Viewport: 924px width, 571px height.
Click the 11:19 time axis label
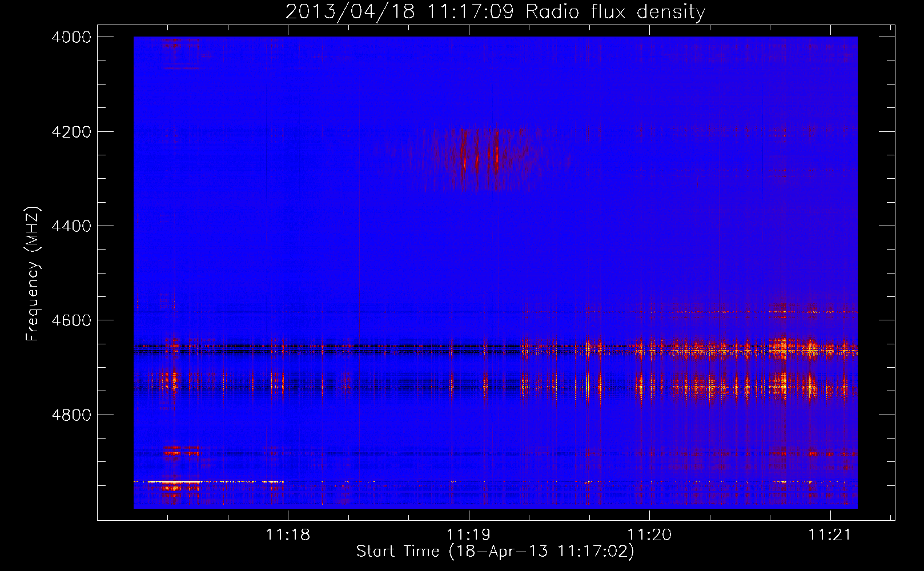468,534
